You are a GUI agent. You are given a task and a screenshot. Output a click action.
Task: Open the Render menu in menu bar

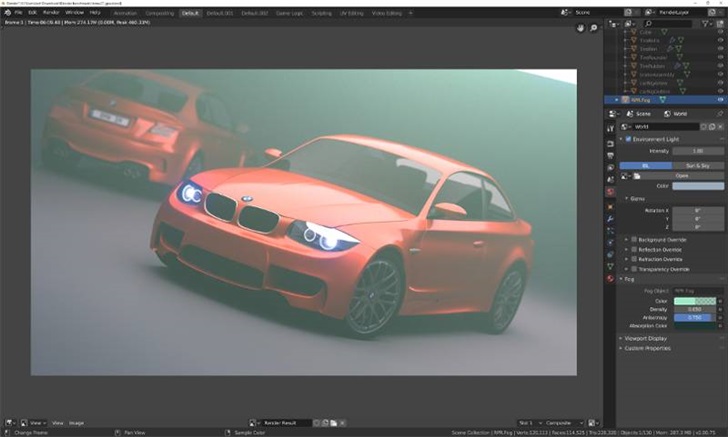51,12
